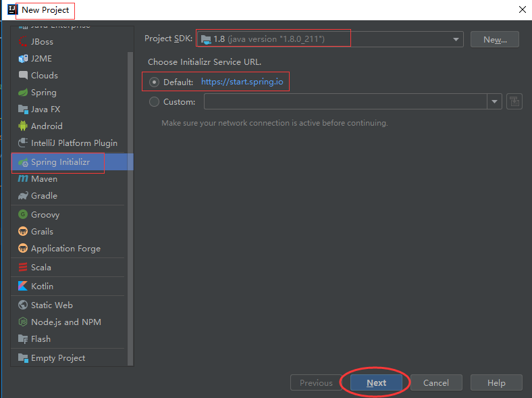Click the Node.js and NPM hexagon icon
The image size is (532, 398).
(x=23, y=322)
